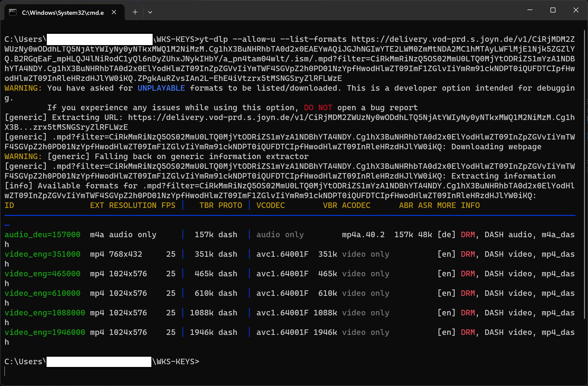
Task: Close the terminal window
Action: pos(576,10)
